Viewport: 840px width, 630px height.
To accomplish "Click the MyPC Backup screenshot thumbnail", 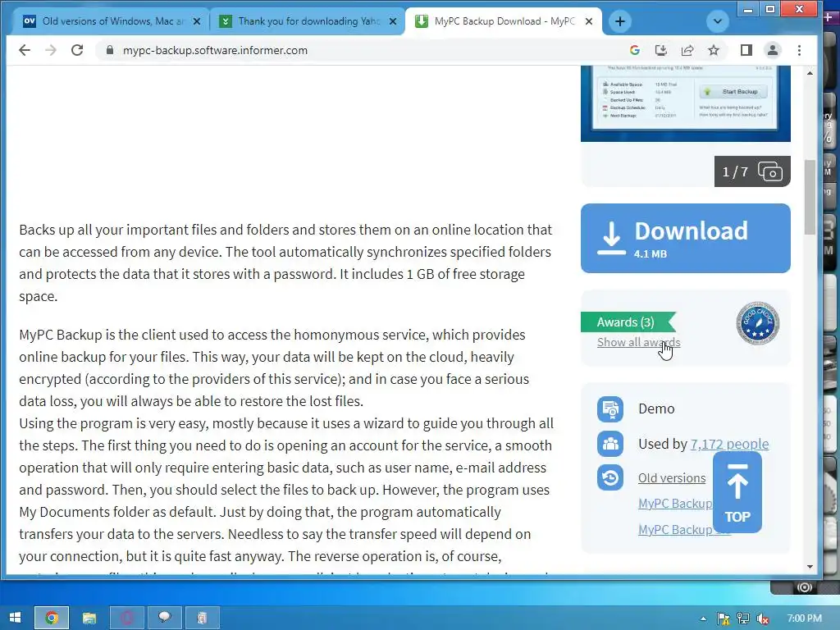I will (x=685, y=103).
